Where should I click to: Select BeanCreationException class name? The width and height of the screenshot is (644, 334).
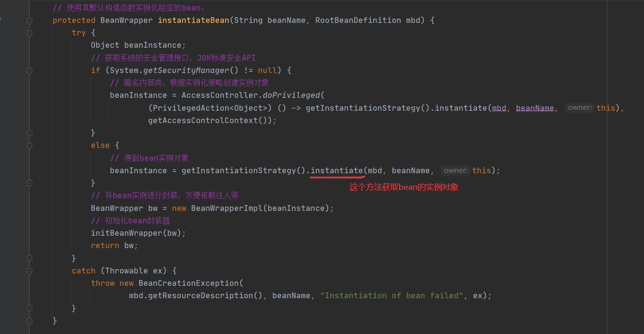[189, 283]
